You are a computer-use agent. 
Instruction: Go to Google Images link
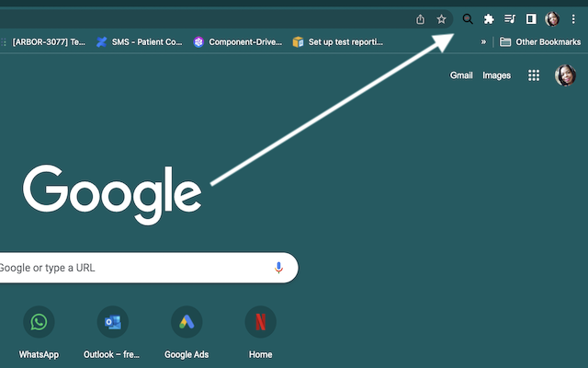[x=496, y=75]
